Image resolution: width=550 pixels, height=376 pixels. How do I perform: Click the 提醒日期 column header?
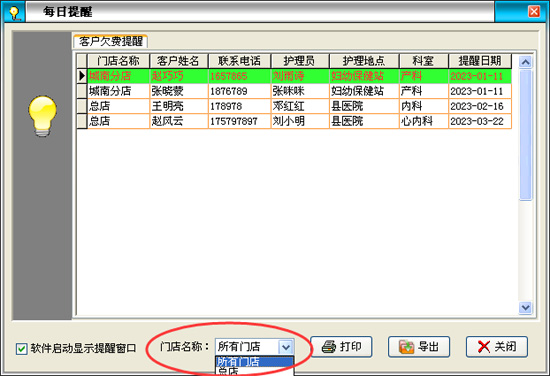click(x=480, y=61)
